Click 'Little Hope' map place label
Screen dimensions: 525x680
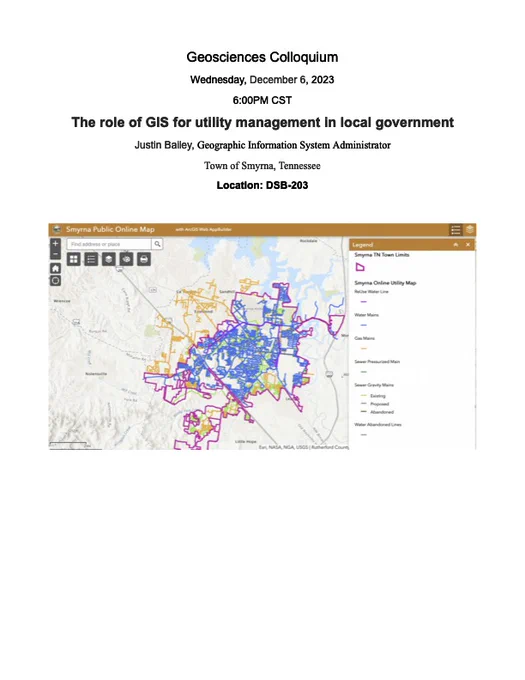tap(246, 441)
